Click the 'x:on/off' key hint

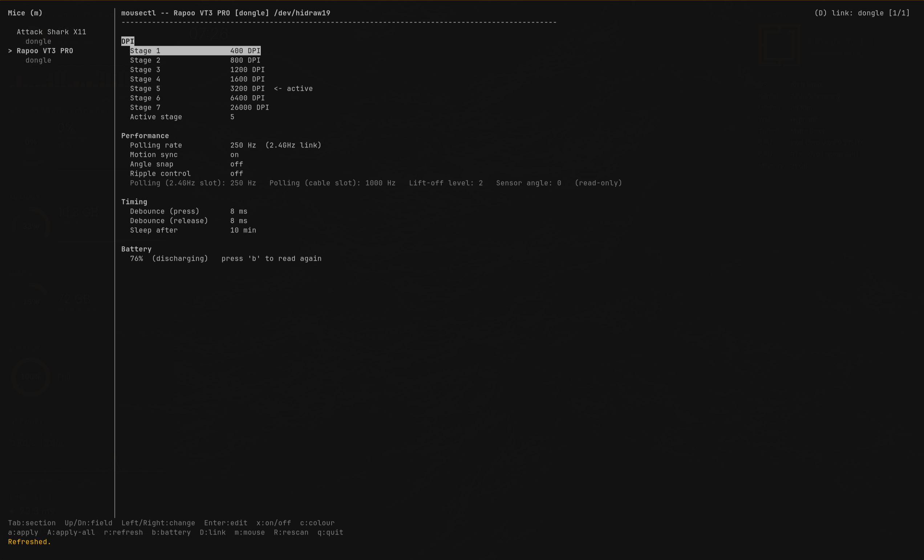[274, 523]
